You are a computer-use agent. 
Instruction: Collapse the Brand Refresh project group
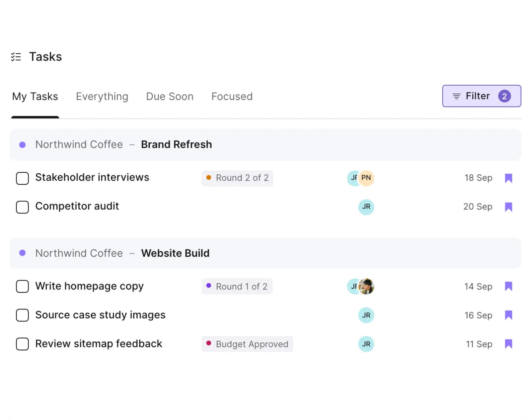(265, 145)
